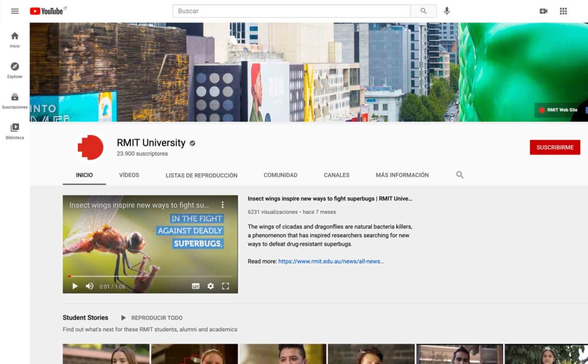This screenshot has height=364, width=588.
Task: Open the fifth Student Stories thumbnail
Action: (460, 354)
